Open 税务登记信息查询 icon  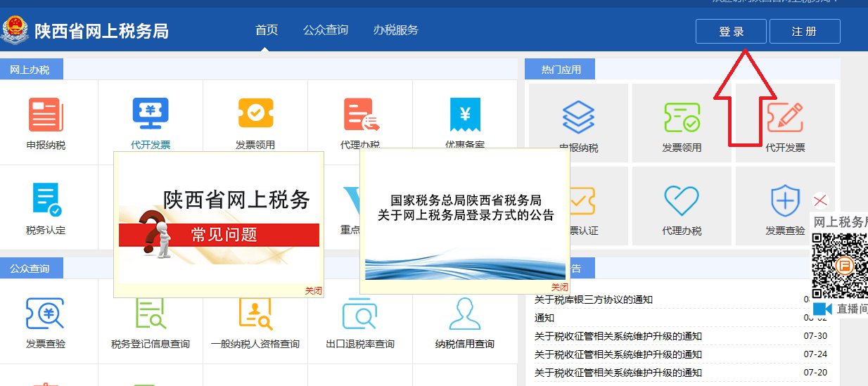[x=151, y=314]
